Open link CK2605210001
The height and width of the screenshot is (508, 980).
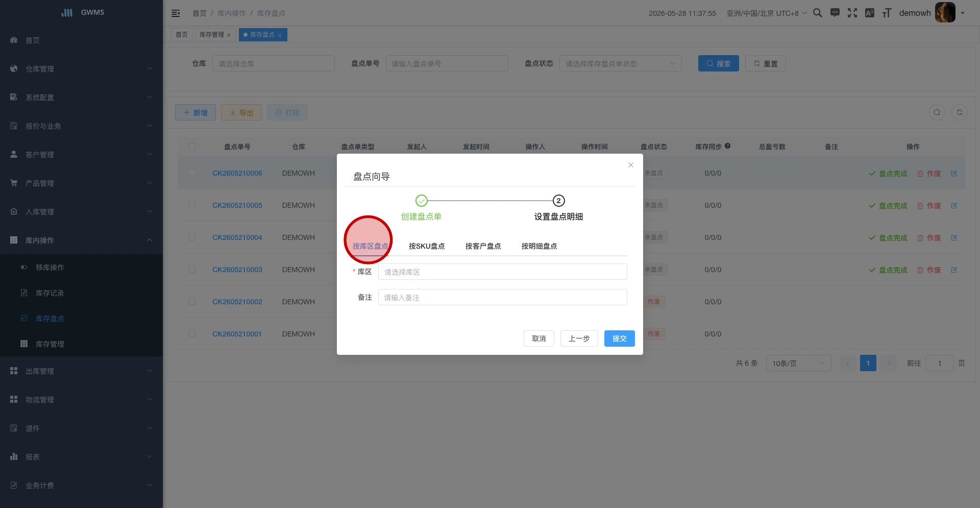pyautogui.click(x=237, y=334)
